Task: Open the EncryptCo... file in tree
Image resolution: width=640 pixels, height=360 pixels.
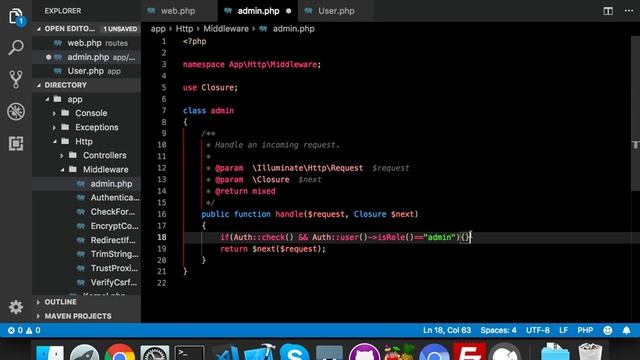Action: 87,226
